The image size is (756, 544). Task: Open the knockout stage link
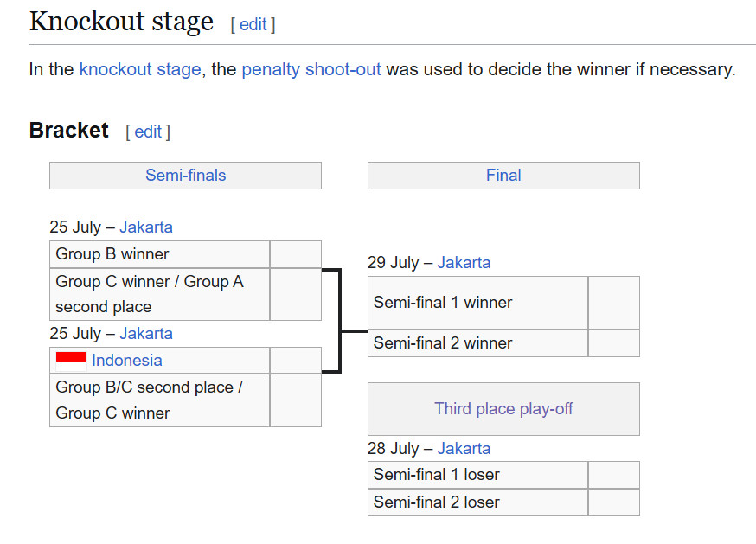[140, 69]
